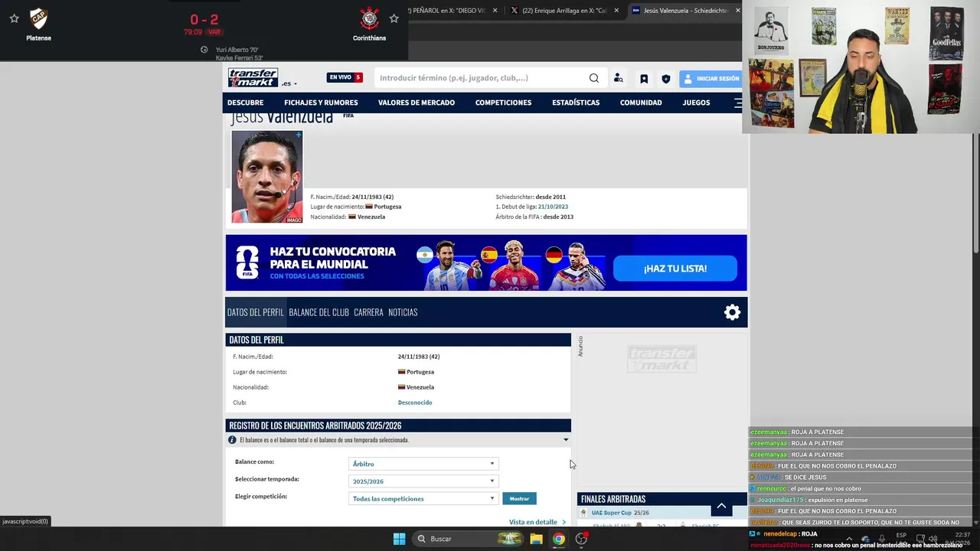Select the DATOS DEL PERFIL tab
The width and height of the screenshot is (980, 551).
click(x=256, y=312)
